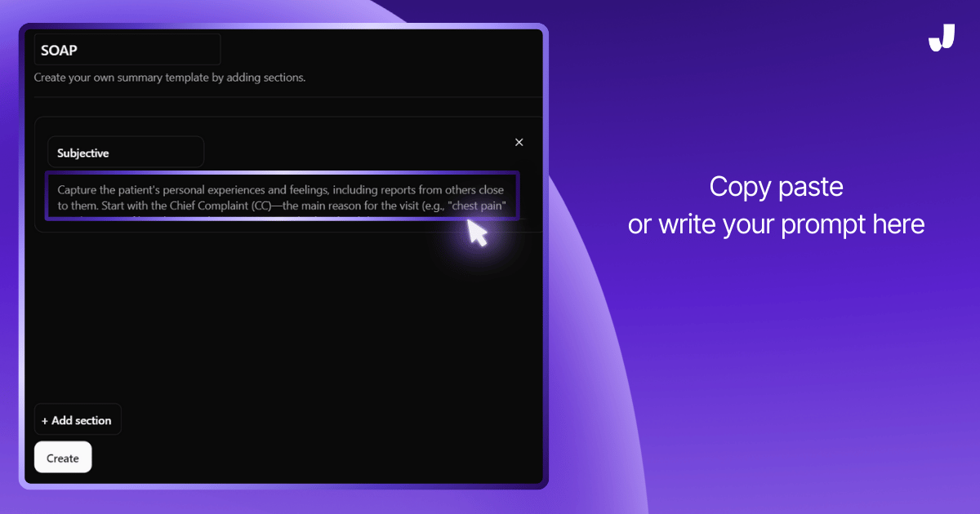Click the "Copy paste" caption line

[x=776, y=187]
